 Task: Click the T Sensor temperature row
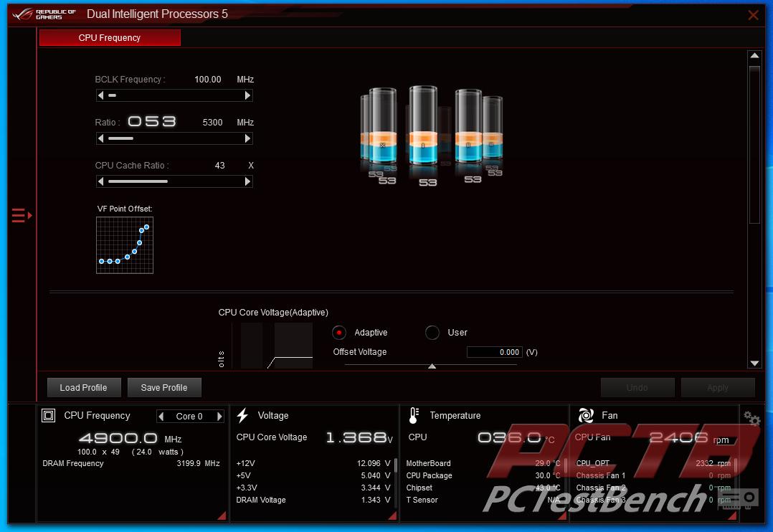pyautogui.click(x=483, y=500)
